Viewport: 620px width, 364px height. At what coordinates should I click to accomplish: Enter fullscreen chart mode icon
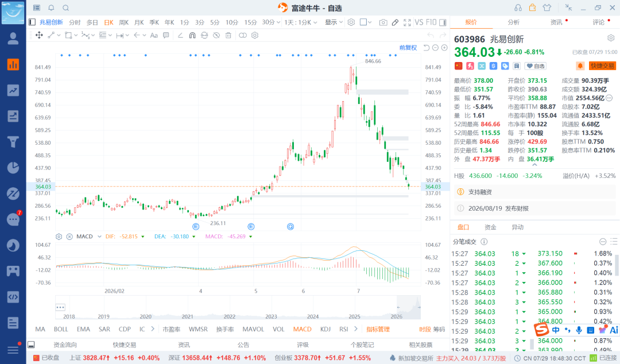pyautogui.click(x=407, y=22)
